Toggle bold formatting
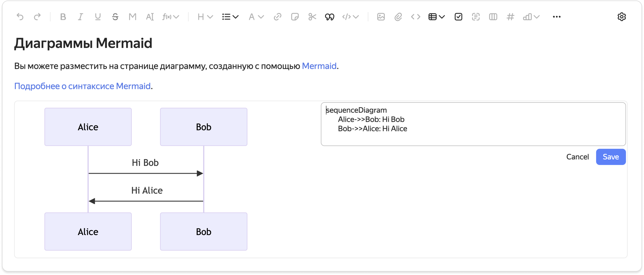Image resolution: width=644 pixels, height=275 pixels. (x=63, y=17)
